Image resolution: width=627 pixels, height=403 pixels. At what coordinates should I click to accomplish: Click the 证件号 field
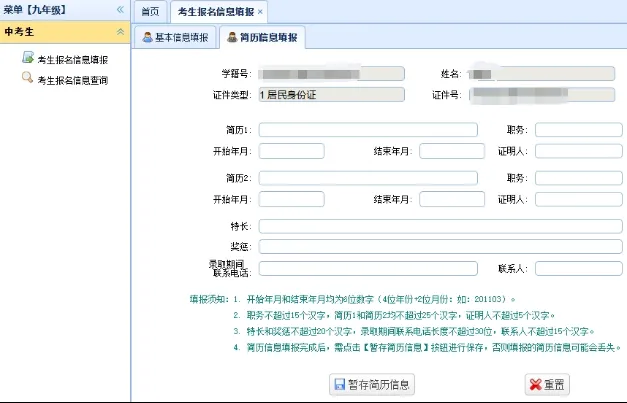click(542, 94)
